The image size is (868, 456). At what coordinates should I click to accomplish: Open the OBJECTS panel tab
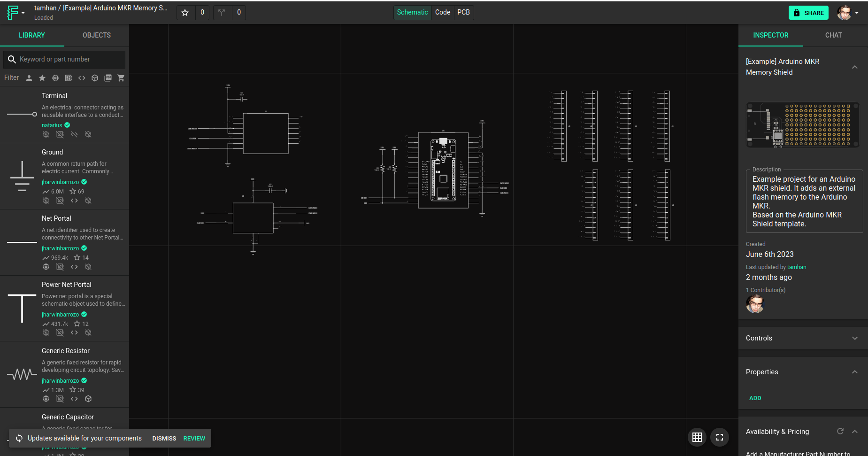click(97, 35)
